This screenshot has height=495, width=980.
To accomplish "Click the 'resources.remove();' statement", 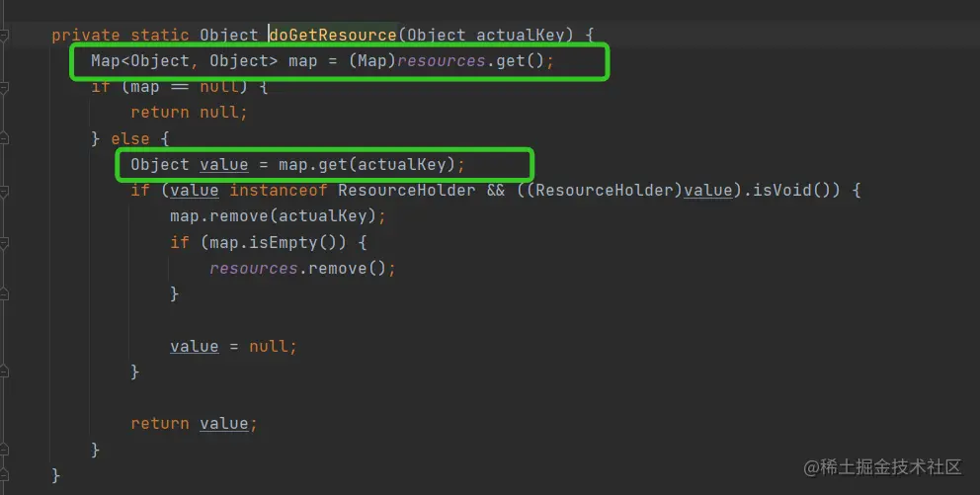I will point(302,269).
